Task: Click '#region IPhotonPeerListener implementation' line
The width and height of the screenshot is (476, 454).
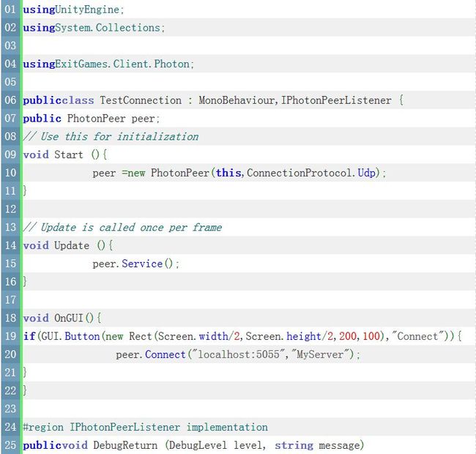Action: click(146, 427)
